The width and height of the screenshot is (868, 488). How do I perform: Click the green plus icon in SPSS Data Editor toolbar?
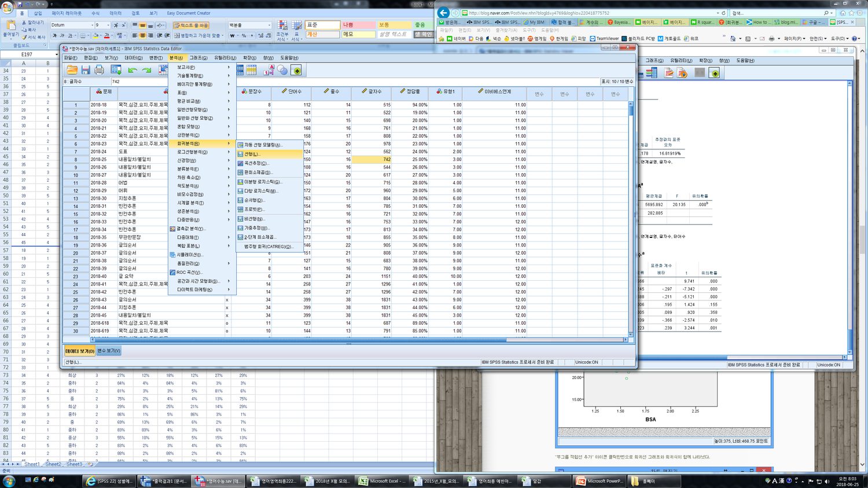(296, 70)
